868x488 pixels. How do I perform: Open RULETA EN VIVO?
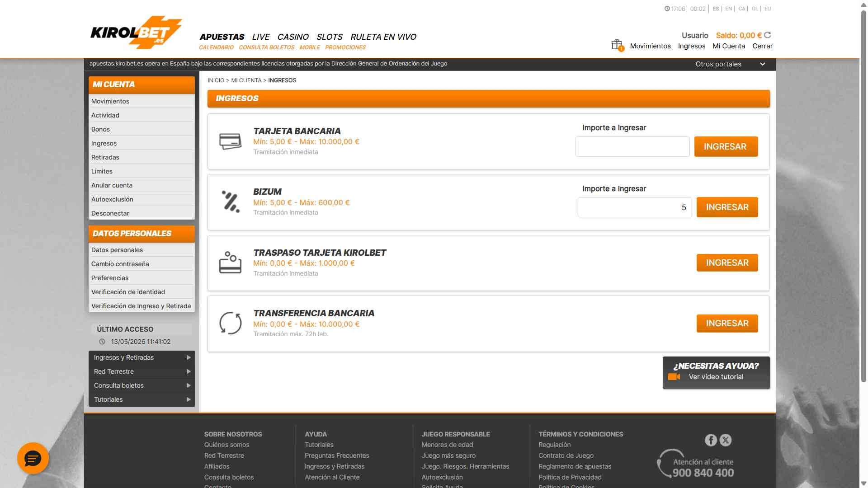(x=383, y=37)
